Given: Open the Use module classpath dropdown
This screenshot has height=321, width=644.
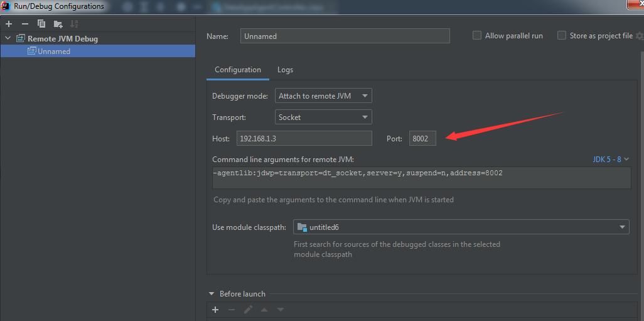Looking at the screenshot, I should (461, 227).
